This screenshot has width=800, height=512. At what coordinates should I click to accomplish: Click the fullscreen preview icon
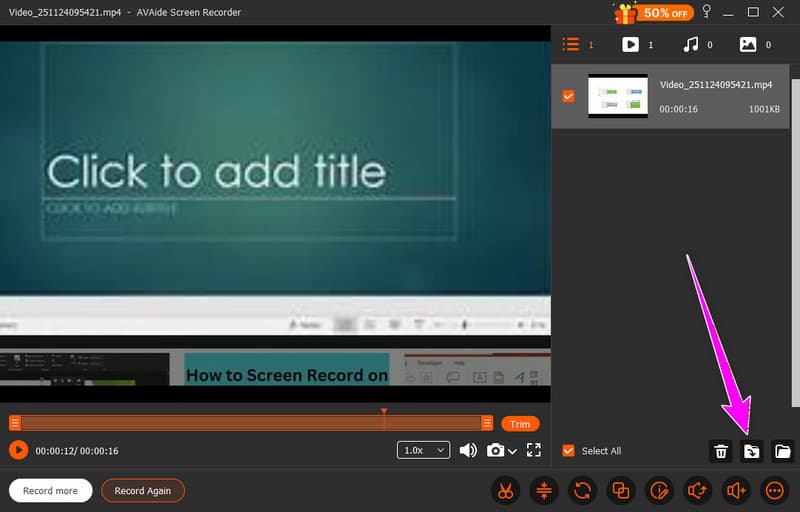tap(533, 450)
